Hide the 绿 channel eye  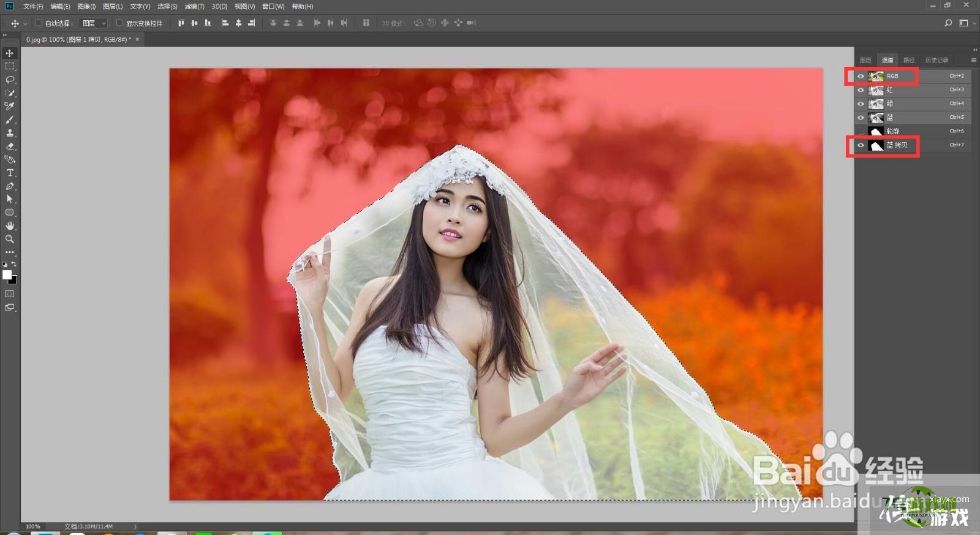[x=861, y=104]
